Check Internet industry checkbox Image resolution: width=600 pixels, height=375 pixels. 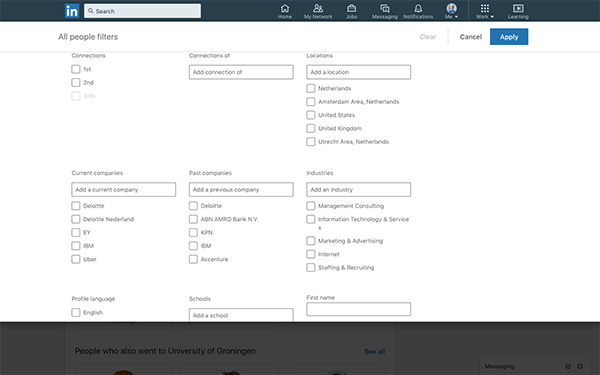click(x=311, y=254)
